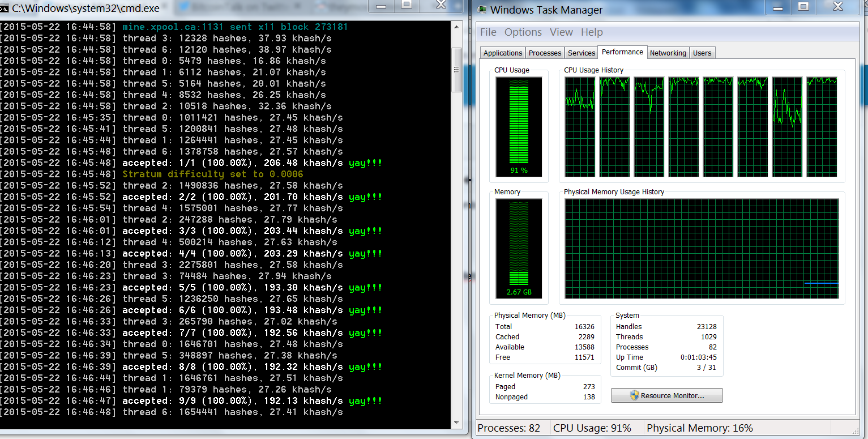868x439 pixels.
Task: Click Physical Memory Total value 16326
Action: (x=585, y=326)
